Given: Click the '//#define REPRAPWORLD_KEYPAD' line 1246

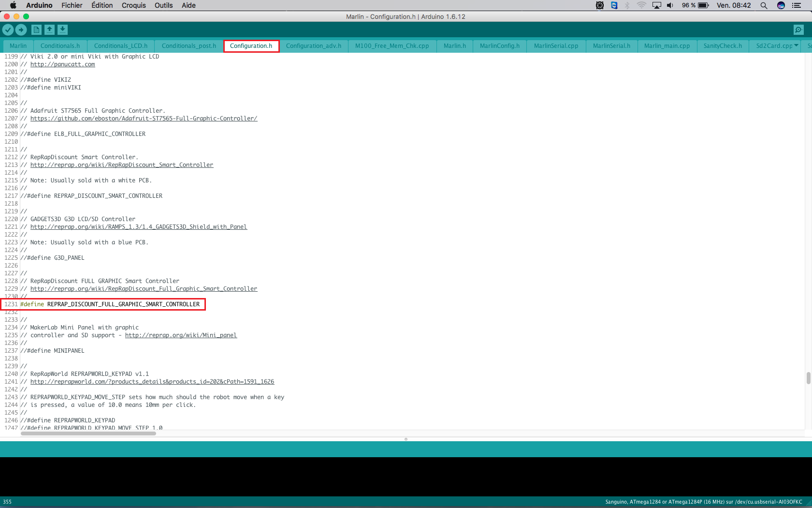Looking at the screenshot, I should pos(68,420).
